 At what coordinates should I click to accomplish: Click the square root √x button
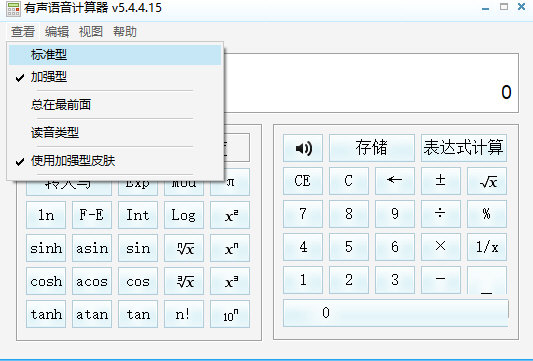tap(487, 180)
